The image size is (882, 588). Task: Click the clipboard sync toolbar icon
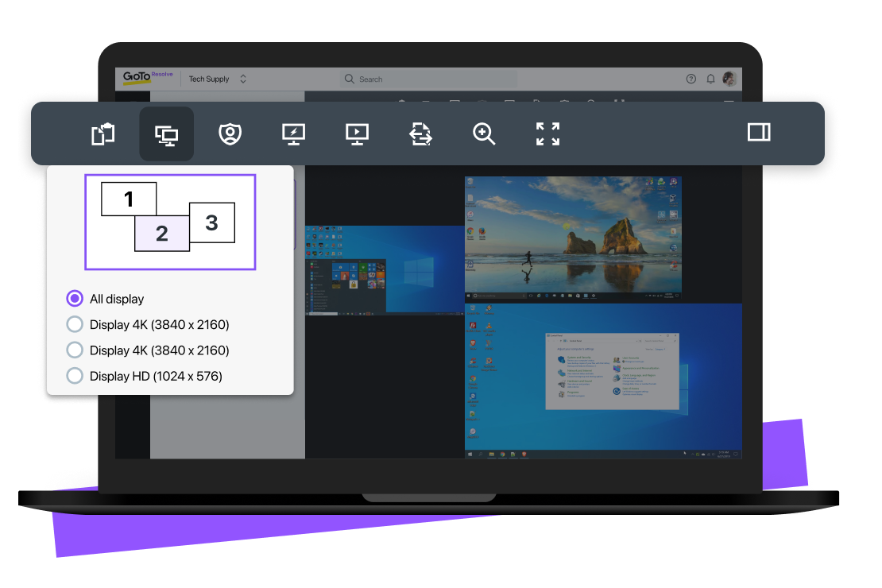tap(103, 133)
